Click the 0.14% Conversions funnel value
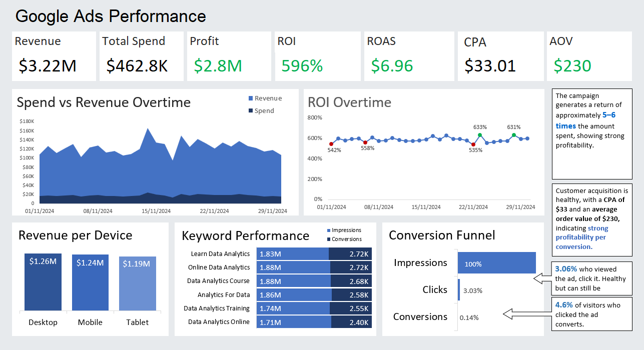644x350 pixels. 469,317
